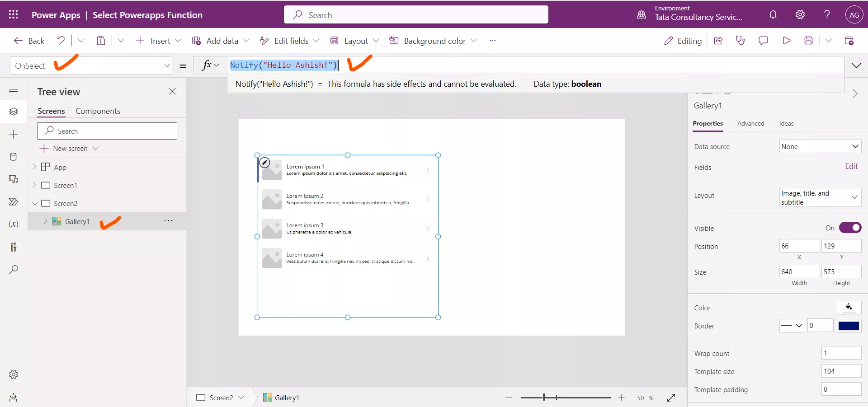The width and height of the screenshot is (868, 407).
Task: Open the save options chevron
Action: [828, 41]
